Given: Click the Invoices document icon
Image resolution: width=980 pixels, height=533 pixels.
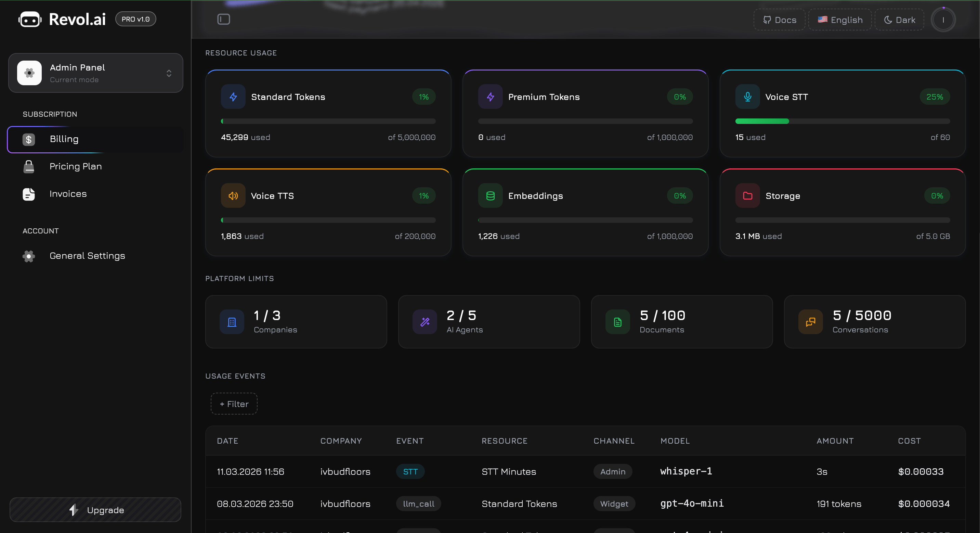Looking at the screenshot, I should coord(28,194).
